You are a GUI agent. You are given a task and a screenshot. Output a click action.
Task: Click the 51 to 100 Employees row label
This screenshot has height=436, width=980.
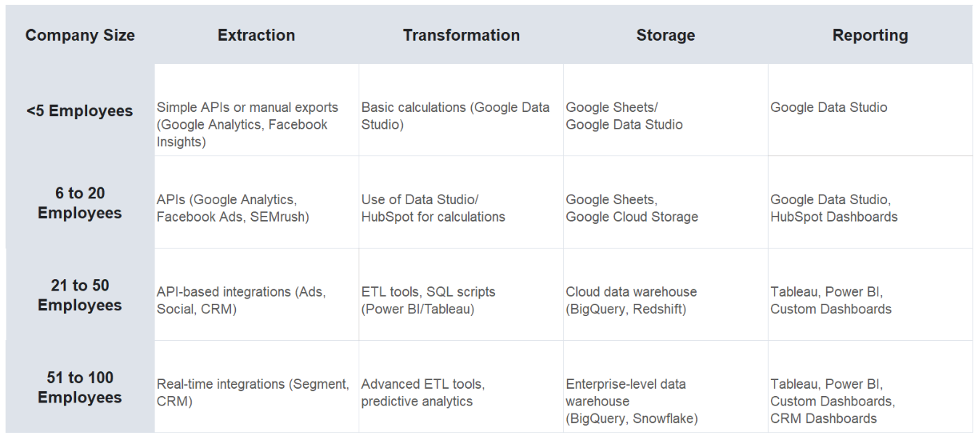(x=80, y=387)
